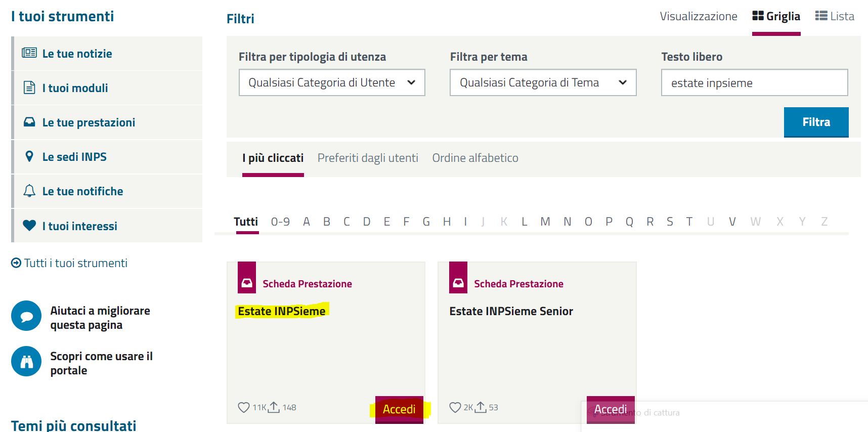Select the Ordine alfabetico tab
This screenshot has height=432, width=868.
pos(475,158)
